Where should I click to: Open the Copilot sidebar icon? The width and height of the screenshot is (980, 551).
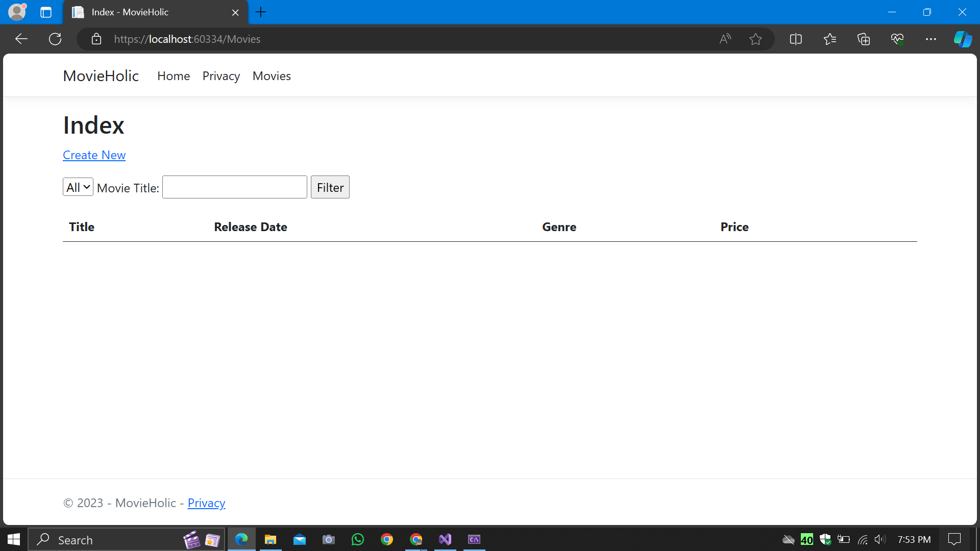click(963, 39)
